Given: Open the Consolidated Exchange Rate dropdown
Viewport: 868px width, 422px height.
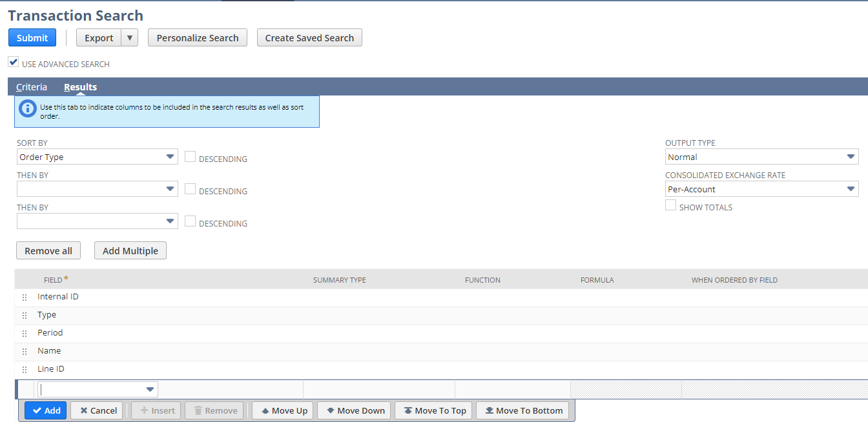Looking at the screenshot, I should 851,188.
